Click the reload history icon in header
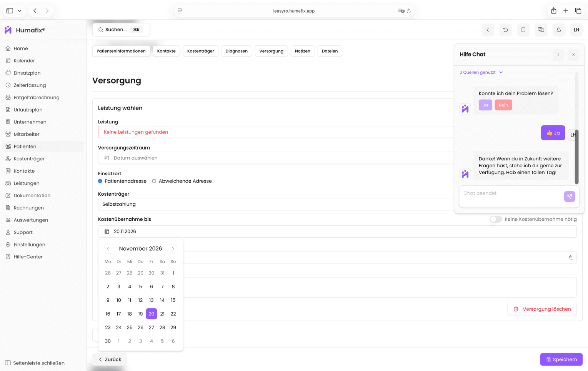This screenshot has width=588, height=371. pos(505,30)
